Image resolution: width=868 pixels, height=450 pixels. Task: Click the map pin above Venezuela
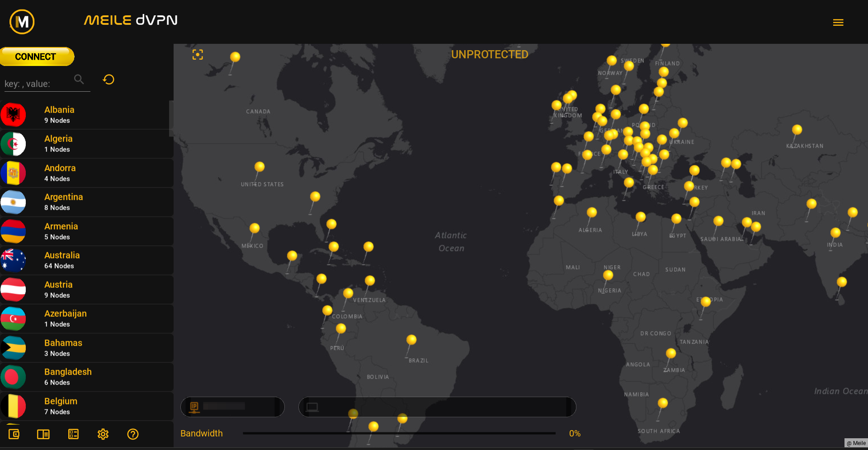(x=370, y=281)
